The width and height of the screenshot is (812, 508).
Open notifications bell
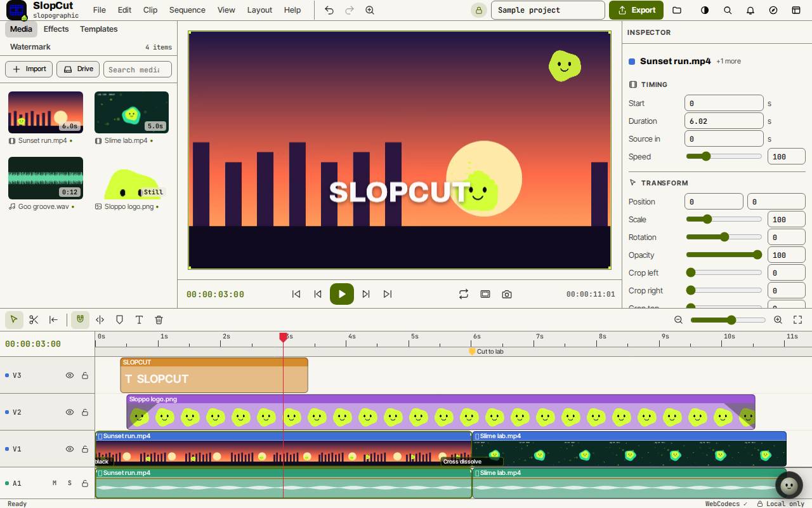(x=750, y=10)
